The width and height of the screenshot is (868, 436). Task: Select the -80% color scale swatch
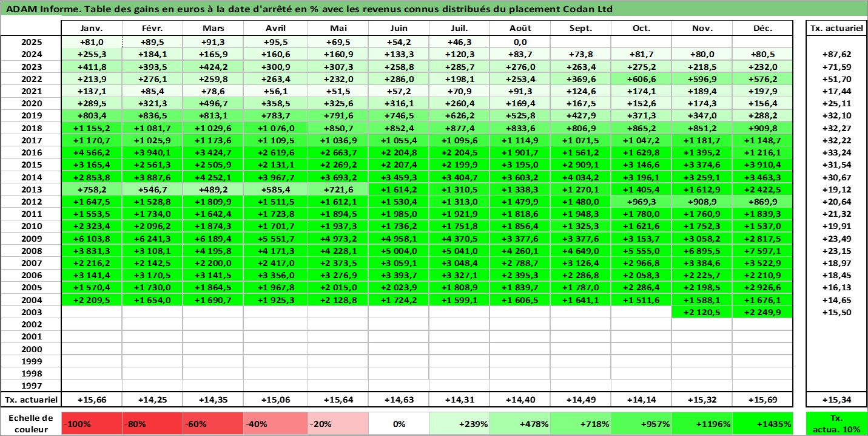152,424
